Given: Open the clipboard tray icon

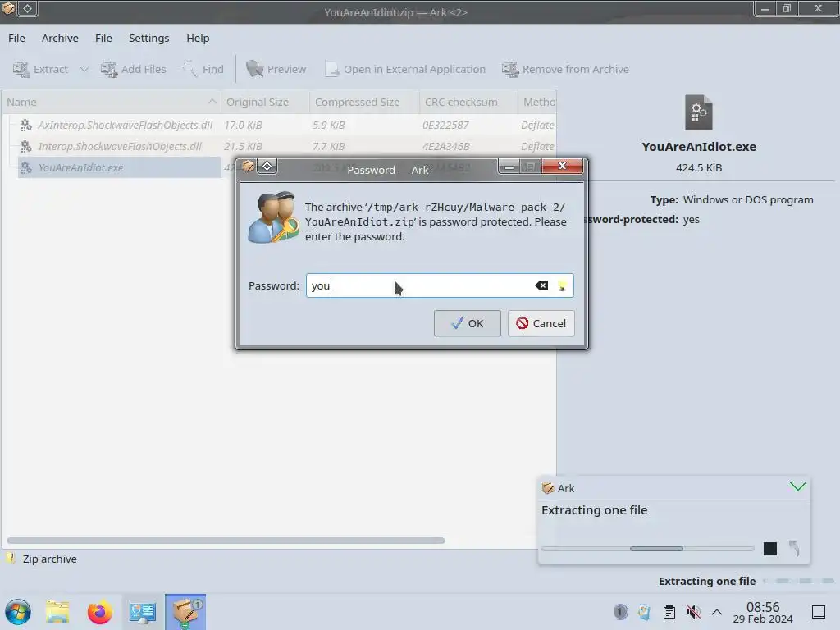Looking at the screenshot, I should 669,612.
